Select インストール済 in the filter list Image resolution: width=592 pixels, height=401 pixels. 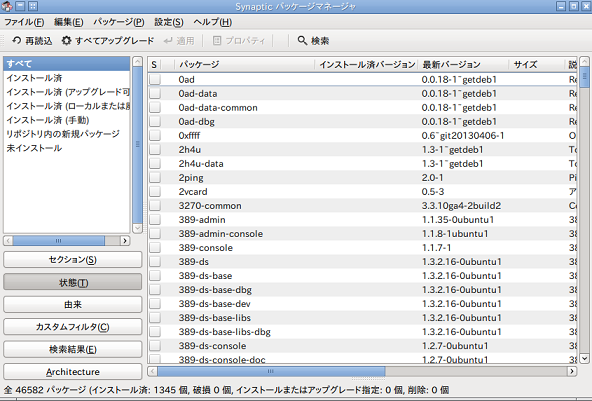66,78
